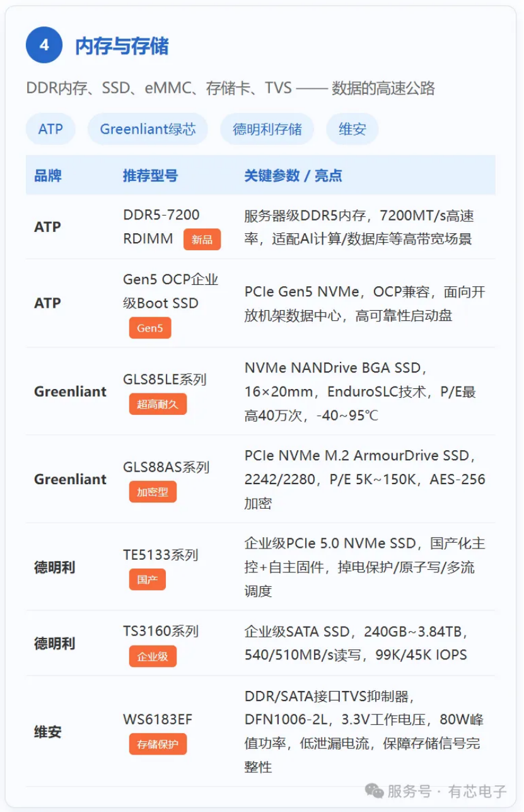Click the ATP brand cell in the Gen5 OCP row
The width and height of the screenshot is (524, 812).
(x=47, y=303)
